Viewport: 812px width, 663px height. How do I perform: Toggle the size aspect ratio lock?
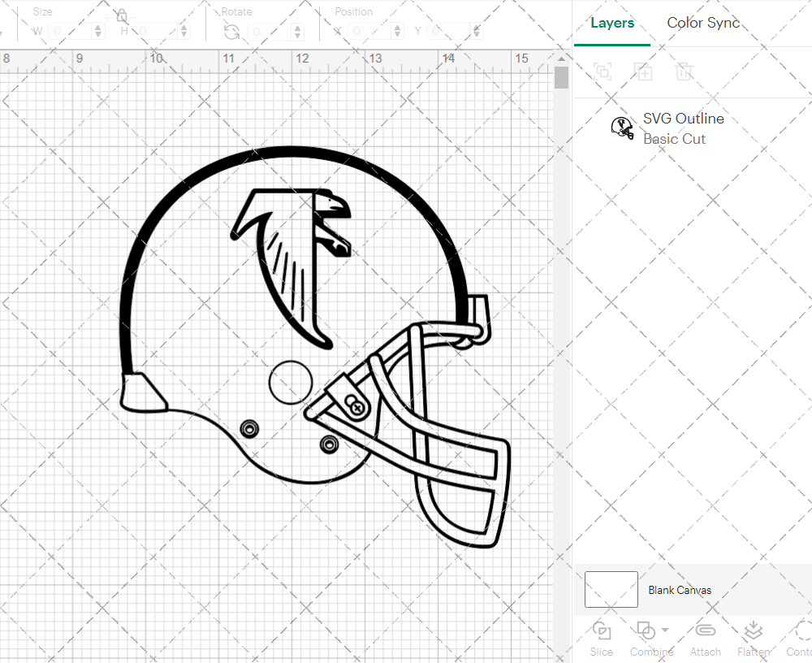tap(120, 15)
